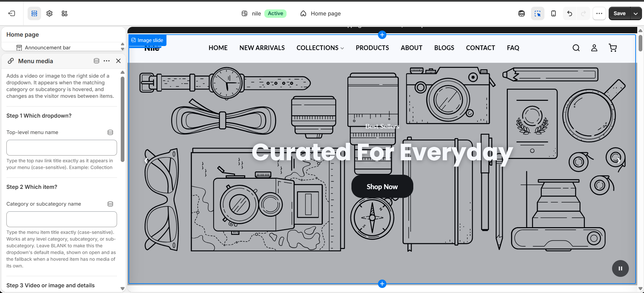Go to previous slide arrow
Screen dimensions: 644x293
point(146,160)
